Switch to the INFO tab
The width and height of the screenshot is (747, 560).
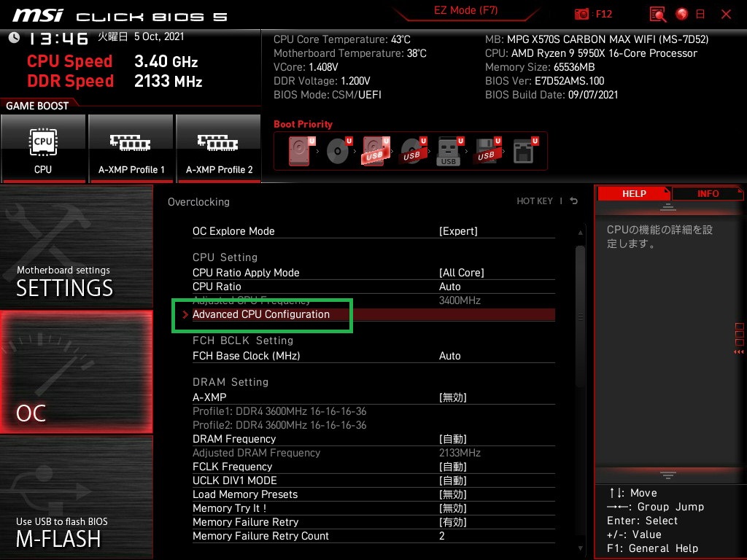[x=708, y=194]
